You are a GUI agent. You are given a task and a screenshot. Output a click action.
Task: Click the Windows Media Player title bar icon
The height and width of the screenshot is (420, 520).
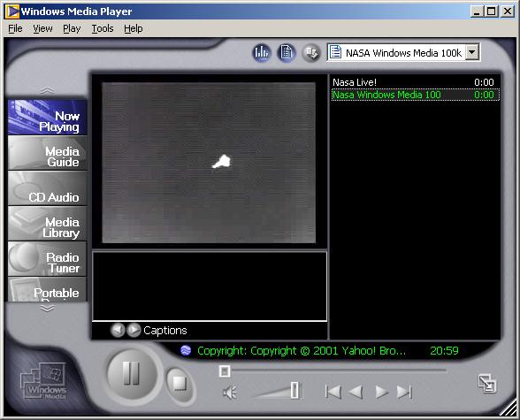[x=12, y=11]
